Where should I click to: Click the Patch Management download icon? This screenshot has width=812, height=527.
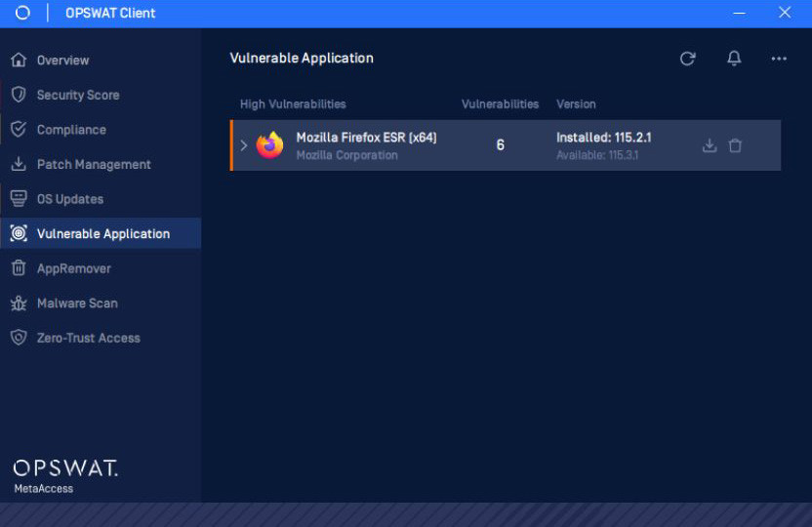pyautogui.click(x=19, y=164)
